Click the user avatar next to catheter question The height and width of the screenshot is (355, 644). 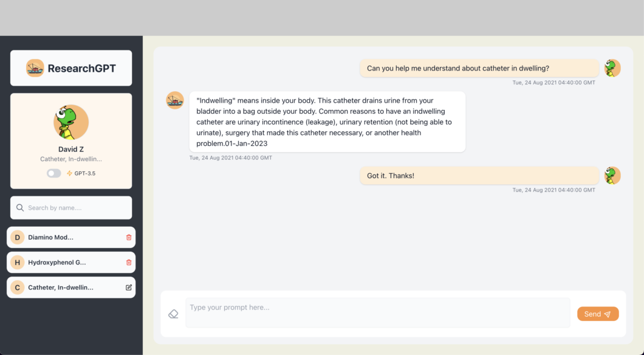coord(612,68)
